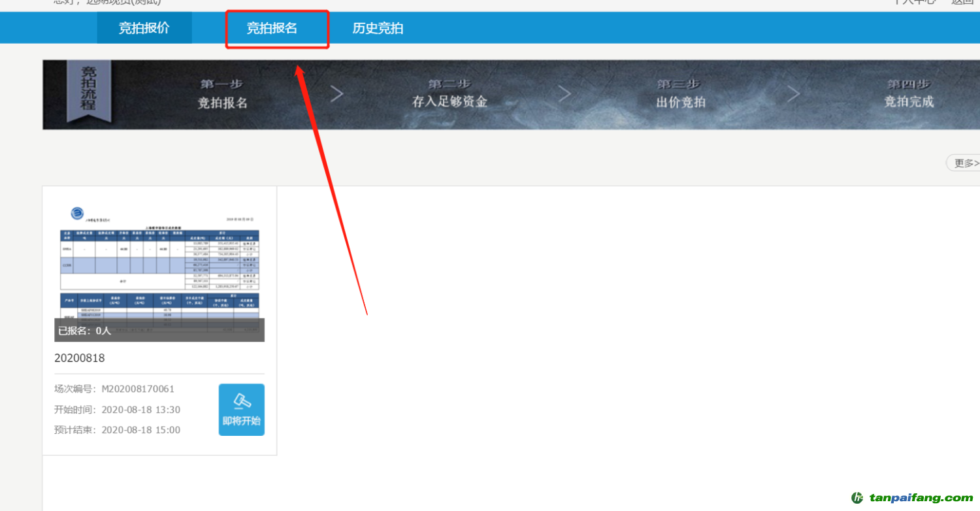
Task: Click the 即将开始 gavel button
Action: click(241, 410)
